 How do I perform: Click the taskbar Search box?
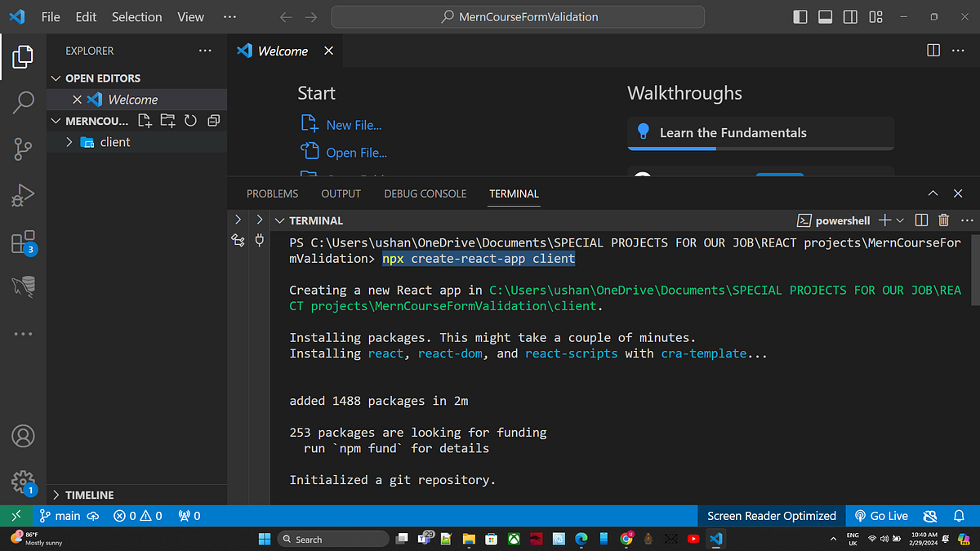(333, 539)
